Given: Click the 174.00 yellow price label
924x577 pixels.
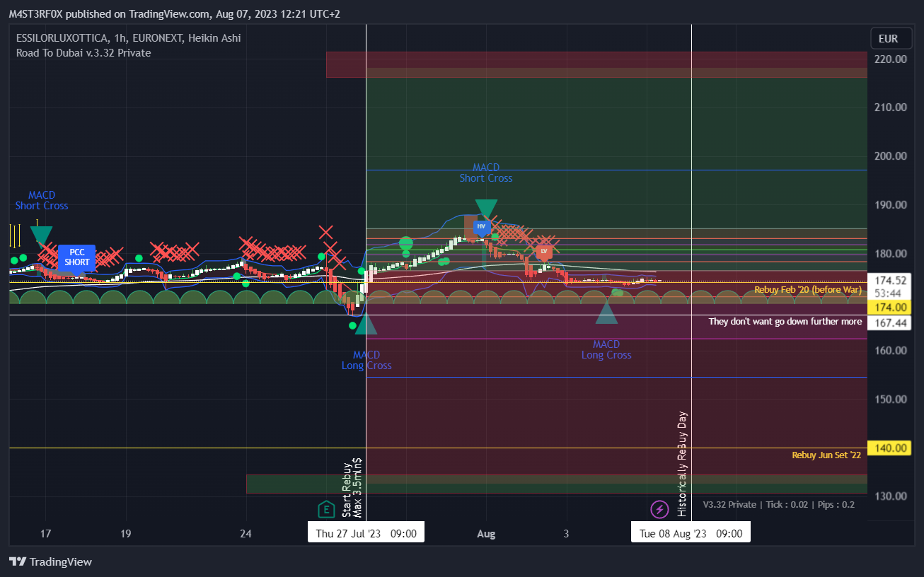Looking at the screenshot, I should [891, 307].
